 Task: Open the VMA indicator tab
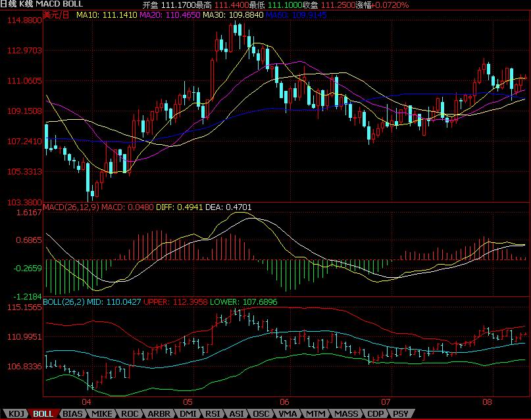288,413
